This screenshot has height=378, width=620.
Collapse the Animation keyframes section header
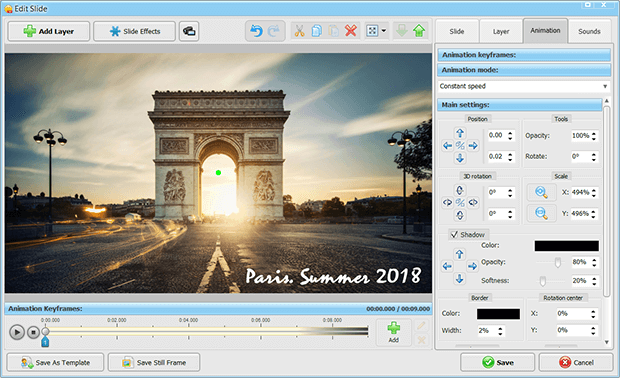click(524, 55)
